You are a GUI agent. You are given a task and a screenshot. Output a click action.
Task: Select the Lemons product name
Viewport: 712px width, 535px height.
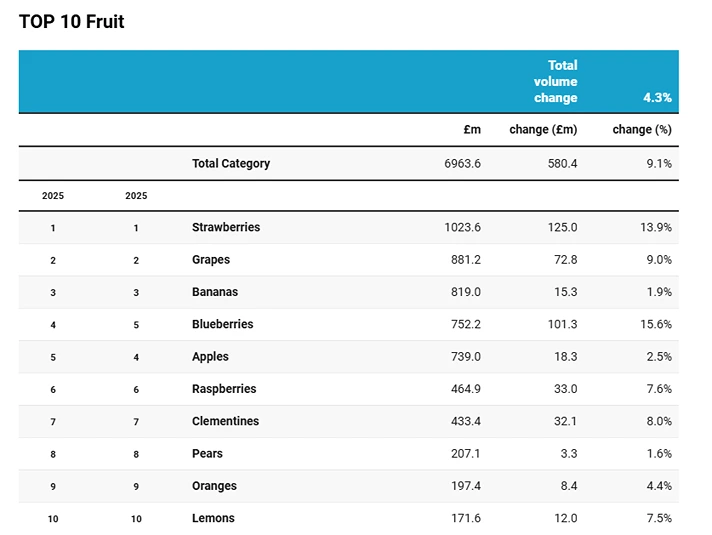pyautogui.click(x=213, y=518)
